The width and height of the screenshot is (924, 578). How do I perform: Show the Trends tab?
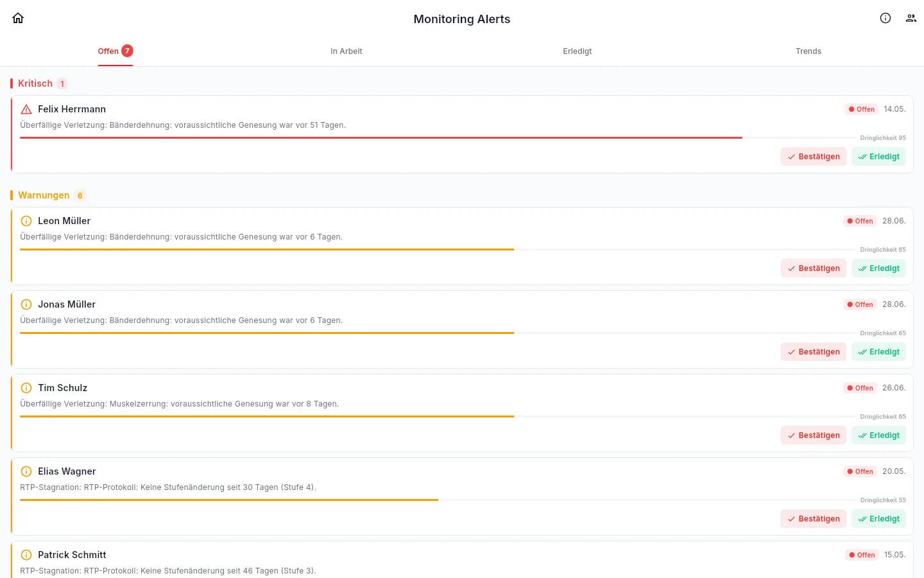809,51
